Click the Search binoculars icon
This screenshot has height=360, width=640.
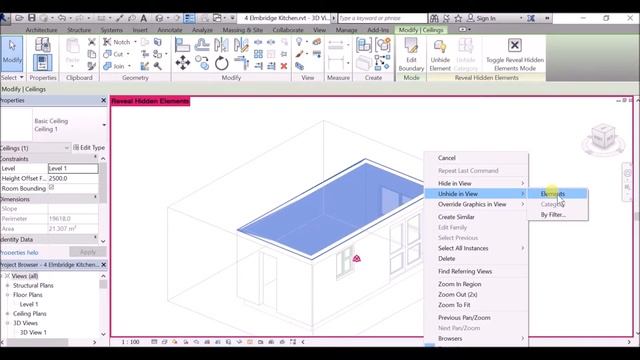[434, 18]
